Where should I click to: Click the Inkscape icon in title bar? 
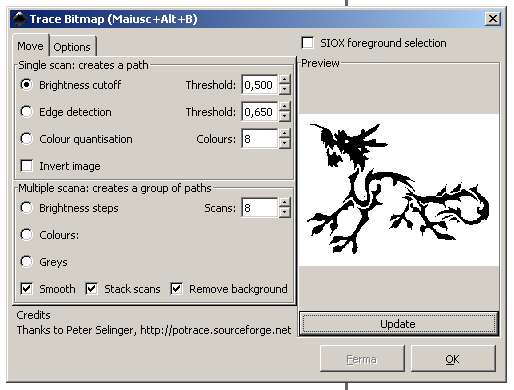[20, 19]
